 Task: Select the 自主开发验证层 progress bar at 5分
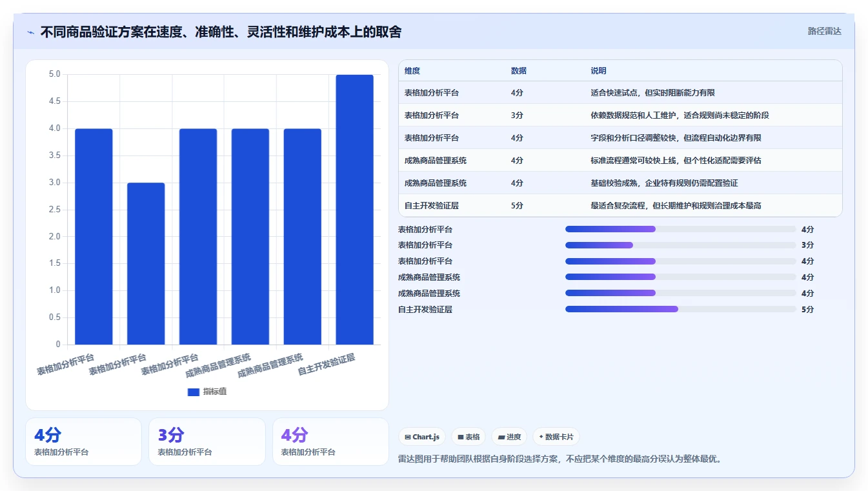[681, 309]
